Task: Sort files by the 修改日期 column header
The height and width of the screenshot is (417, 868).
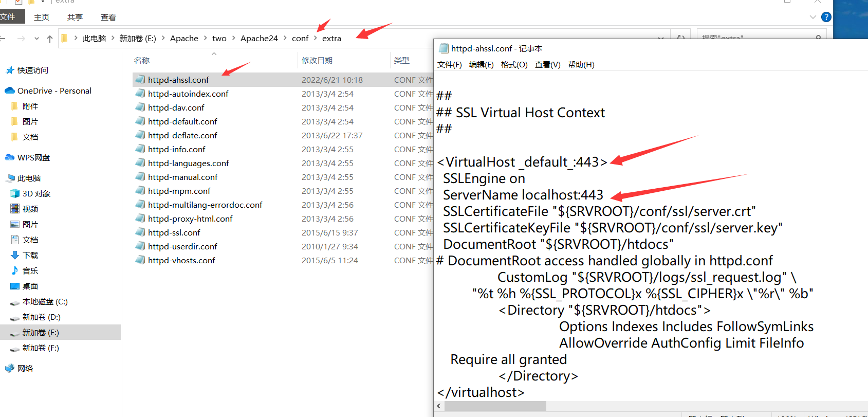Action: [x=317, y=60]
